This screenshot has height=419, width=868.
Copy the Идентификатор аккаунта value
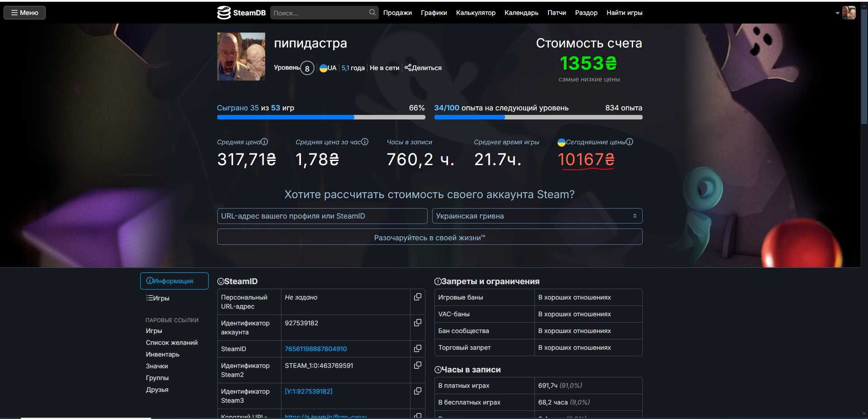[x=418, y=323]
